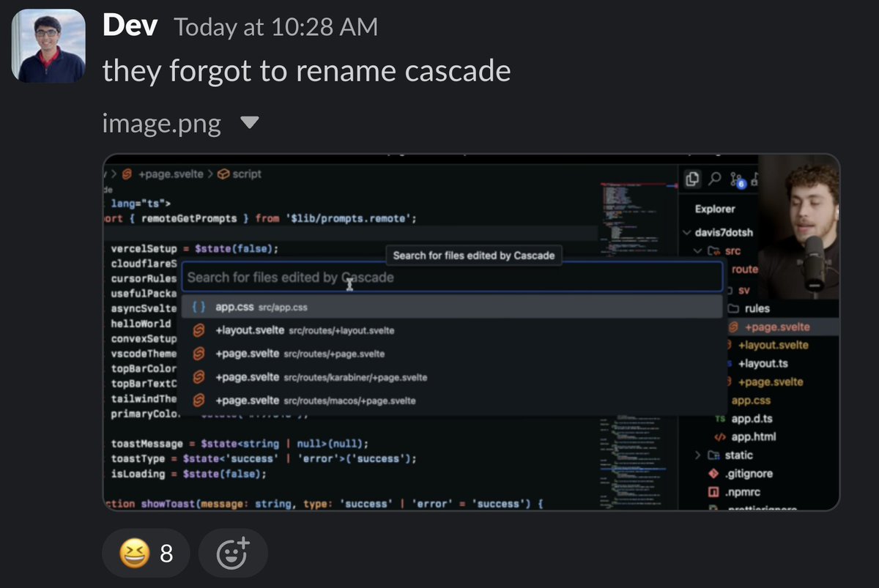Click the laughing emoji reaction with 8
This screenshot has width=879, height=588.
[x=146, y=553]
